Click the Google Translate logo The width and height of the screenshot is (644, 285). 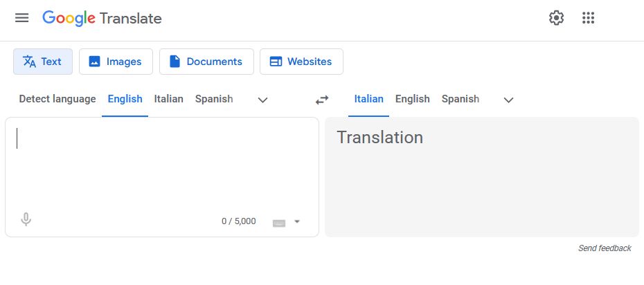(102, 18)
